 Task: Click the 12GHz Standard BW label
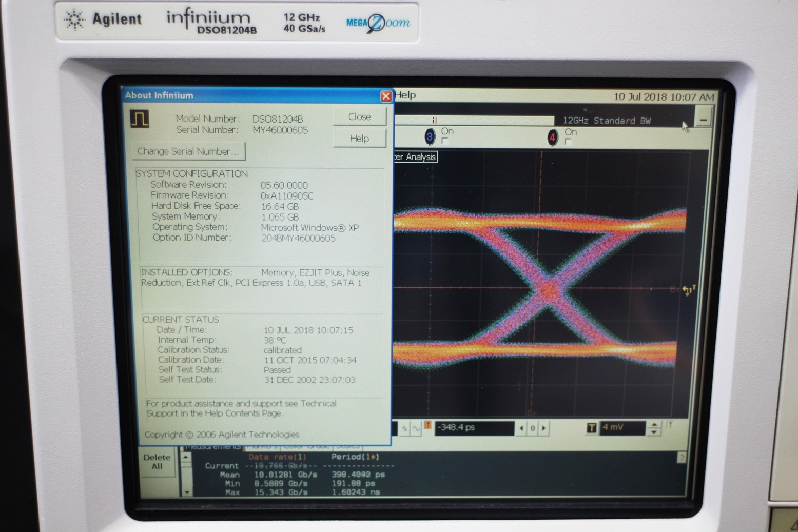[x=607, y=121]
